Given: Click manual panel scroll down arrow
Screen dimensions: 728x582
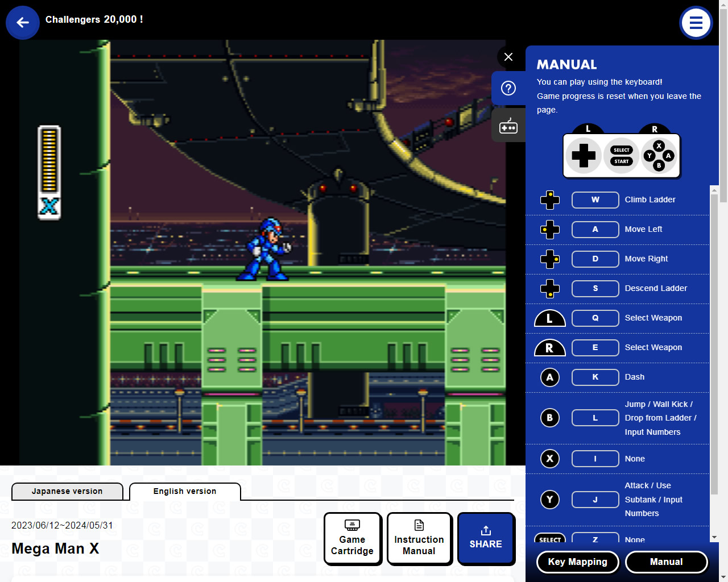Looking at the screenshot, I should point(714,537).
